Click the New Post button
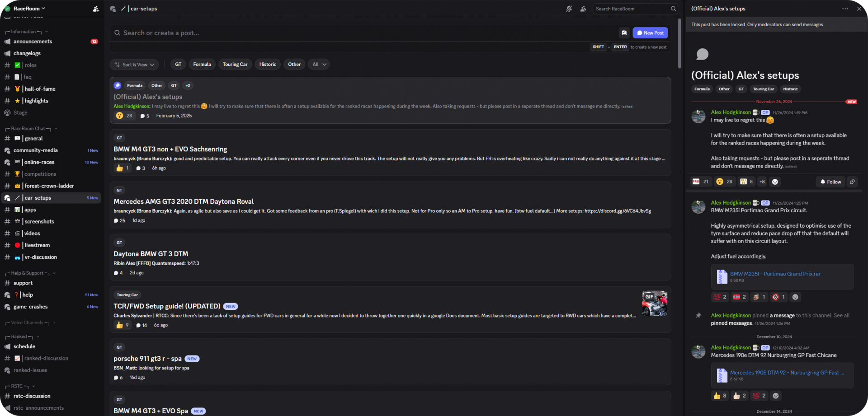 [650, 33]
